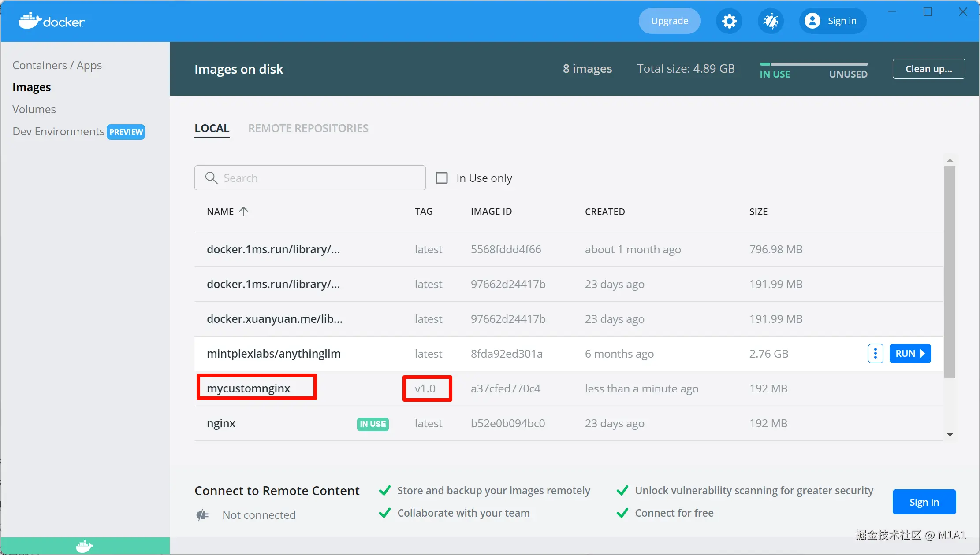This screenshot has width=980, height=555.
Task: Click the In Use / Unused usage bar
Action: click(x=813, y=64)
